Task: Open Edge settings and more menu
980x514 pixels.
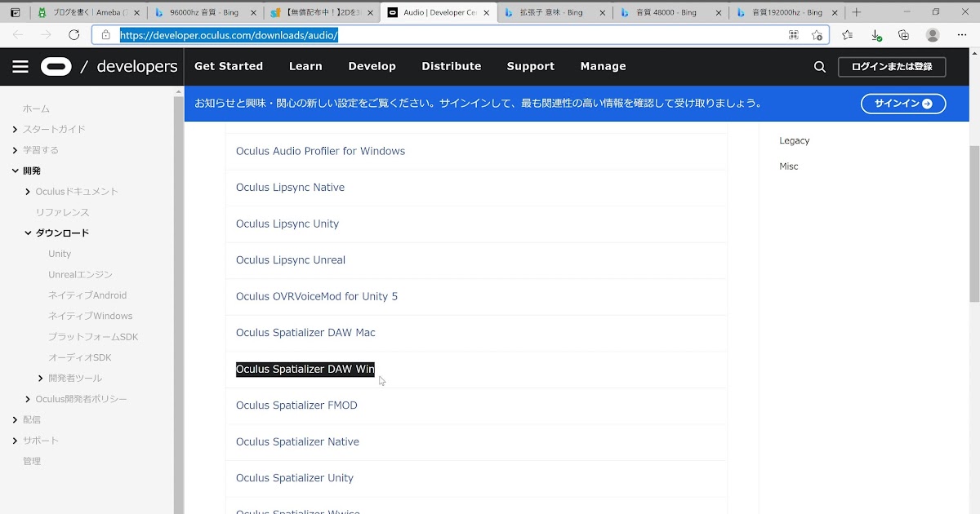Action: coord(961,35)
